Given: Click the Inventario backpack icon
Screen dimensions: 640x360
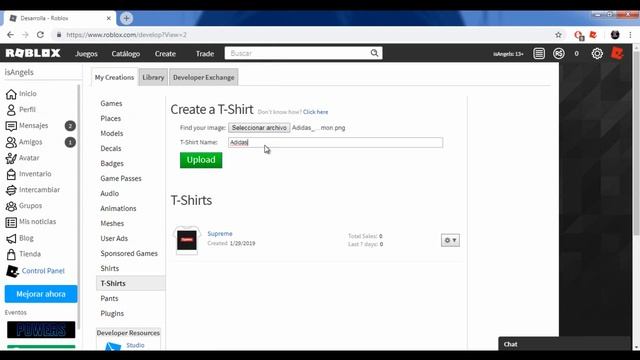Looking at the screenshot, I should click(11, 174).
